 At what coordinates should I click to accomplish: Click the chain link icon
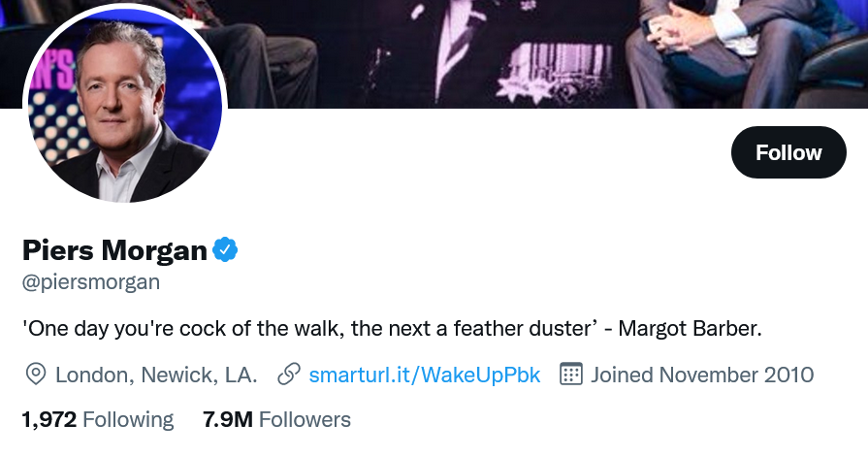288,375
